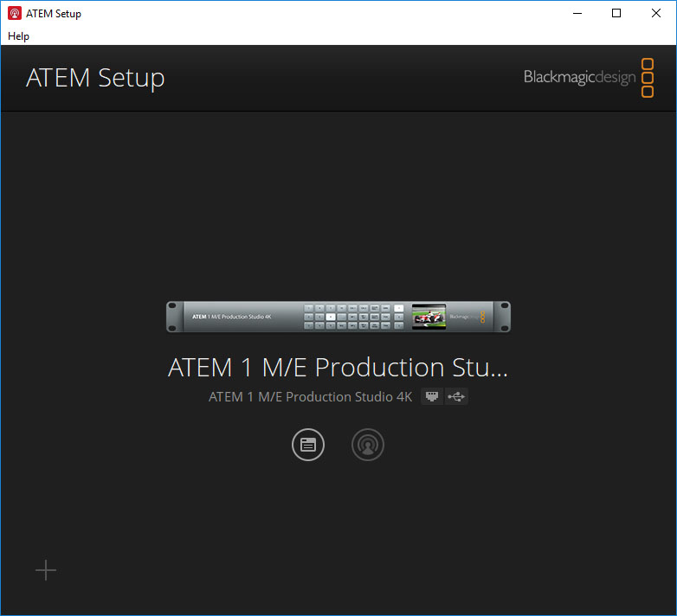Click the large 'ATEM Setup' heading
677x616 pixels.
[95, 78]
